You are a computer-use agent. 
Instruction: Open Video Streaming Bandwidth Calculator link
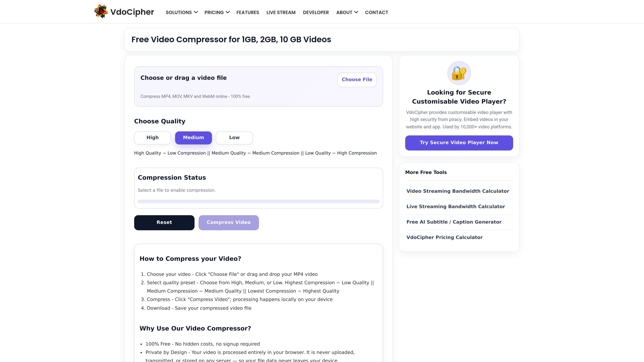pos(458,191)
